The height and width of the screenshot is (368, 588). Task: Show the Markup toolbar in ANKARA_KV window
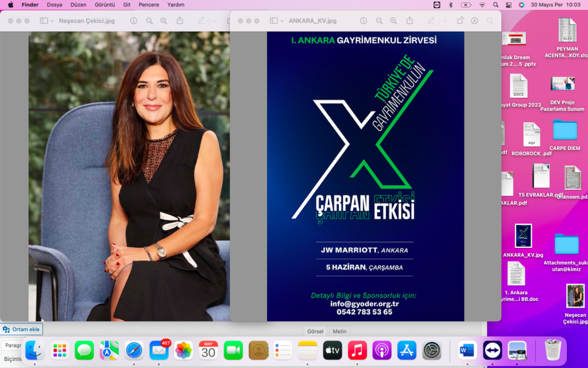coord(475,21)
